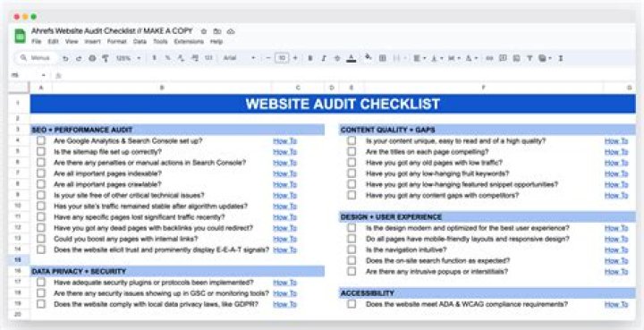Screen dimensions: 644x330
Task: Check the ADA & WCAG compliance checkbox
Action: coord(352,304)
